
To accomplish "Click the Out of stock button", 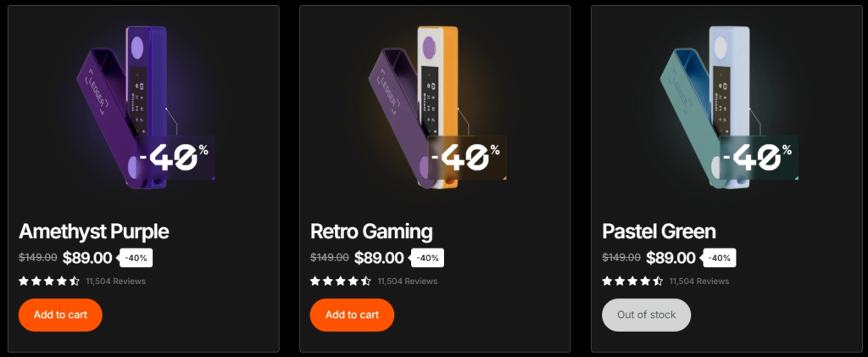I will [646, 315].
